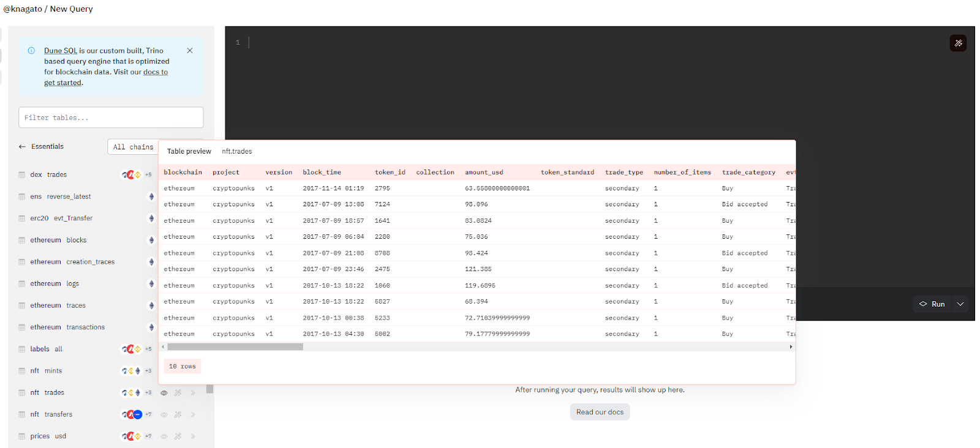The width and height of the screenshot is (980, 448).
Task: Click the table icon beside nft mints
Action: [x=22, y=371]
